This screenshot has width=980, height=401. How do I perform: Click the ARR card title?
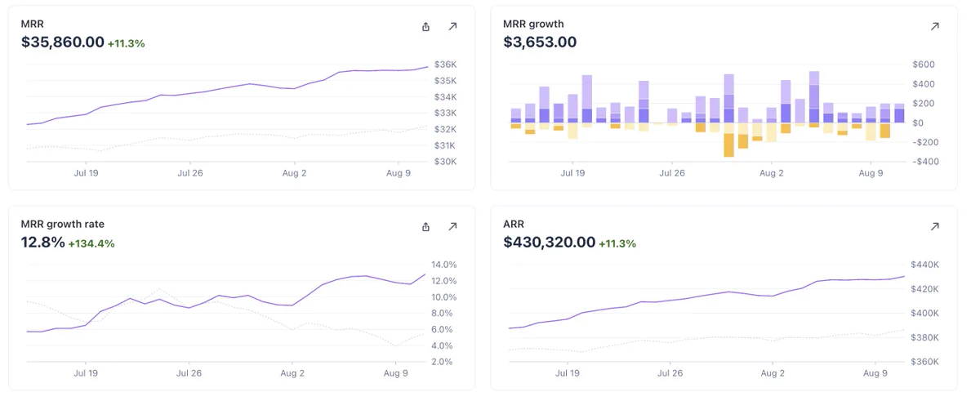[x=514, y=224]
